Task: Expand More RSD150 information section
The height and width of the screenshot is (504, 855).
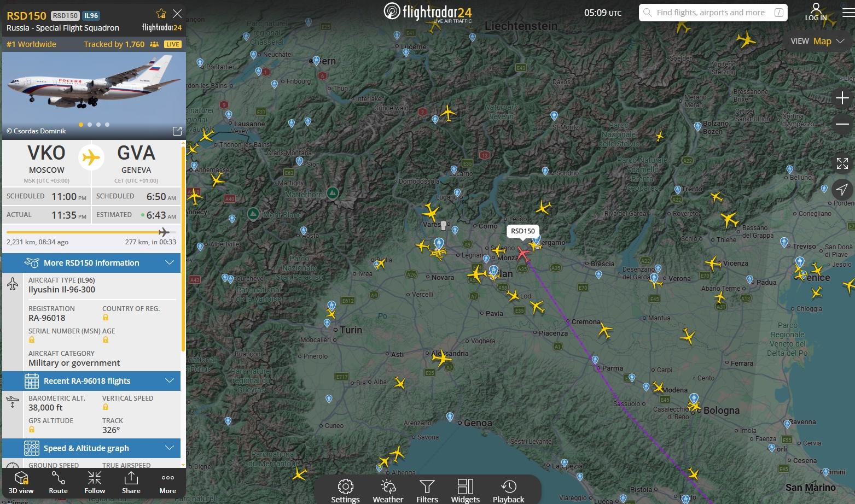Action: [x=91, y=263]
